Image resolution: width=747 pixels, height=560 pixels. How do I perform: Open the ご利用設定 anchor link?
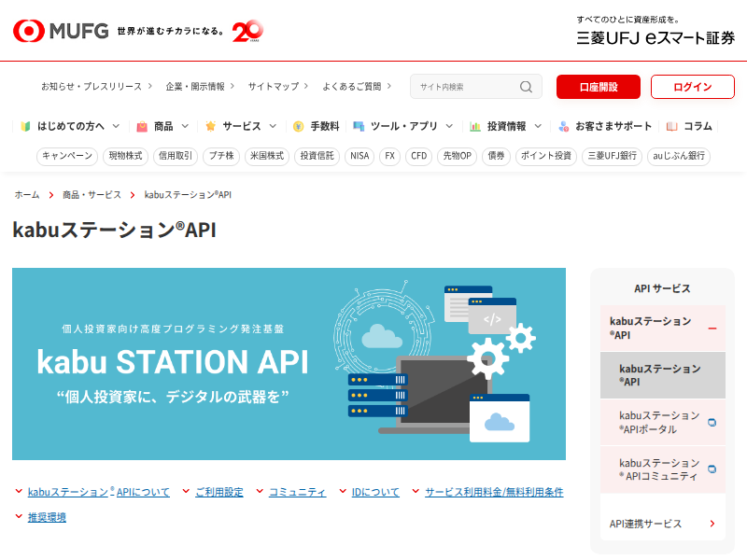(221, 492)
